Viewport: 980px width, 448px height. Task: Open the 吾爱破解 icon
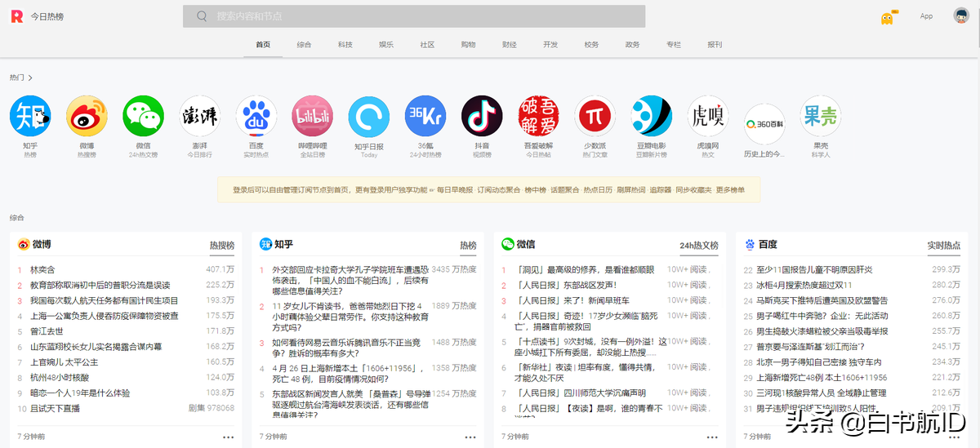click(x=538, y=115)
